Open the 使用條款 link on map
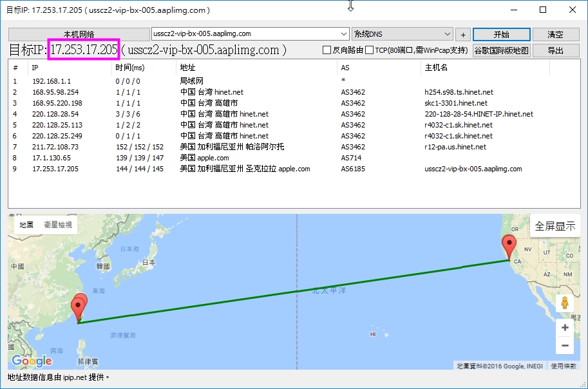The image size is (588, 389). (564, 366)
